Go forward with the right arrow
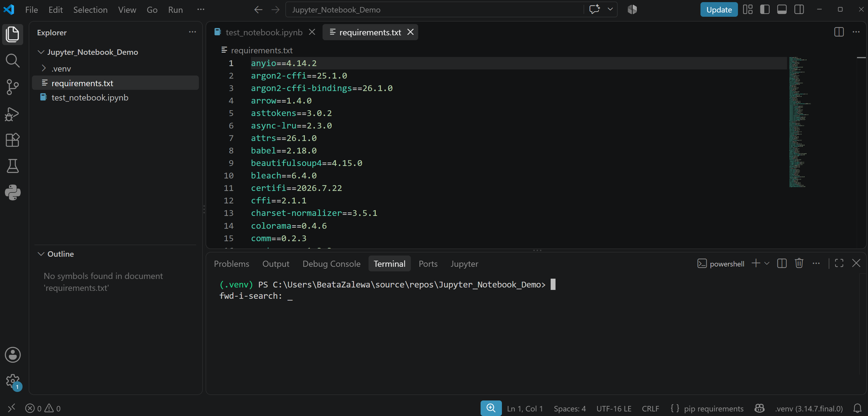Viewport: 868px width, 416px height. click(275, 9)
